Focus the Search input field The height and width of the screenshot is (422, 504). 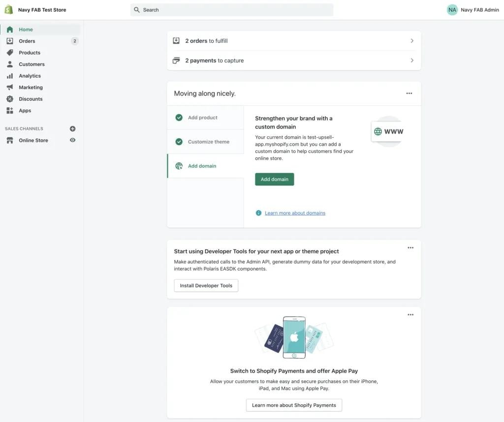tap(232, 10)
